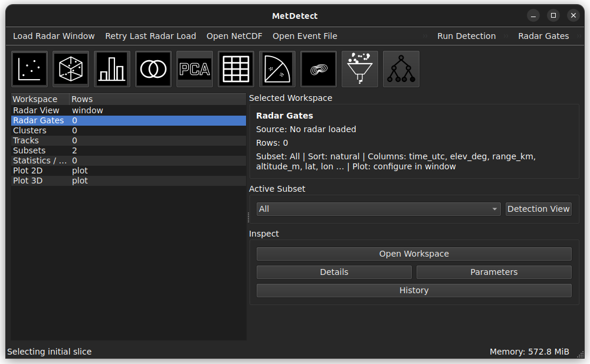Launch the PCA analysis tool
Screen dimensions: 590x364
pyautogui.click(x=195, y=69)
